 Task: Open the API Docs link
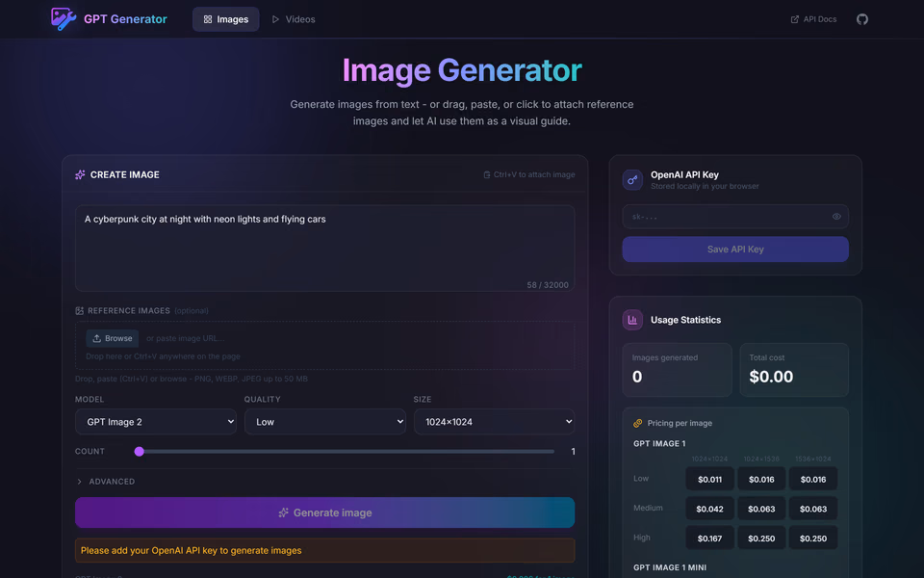click(813, 19)
